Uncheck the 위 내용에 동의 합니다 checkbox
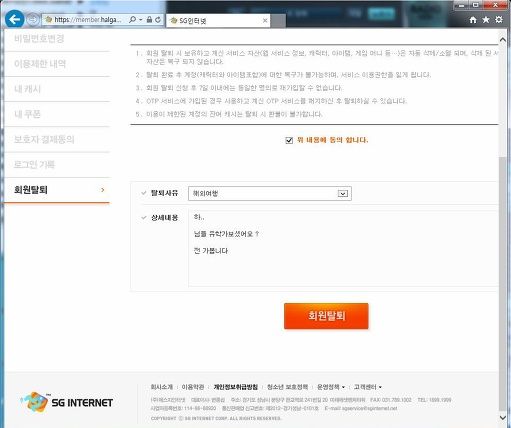Image resolution: width=511 pixels, height=428 pixels. click(x=289, y=140)
